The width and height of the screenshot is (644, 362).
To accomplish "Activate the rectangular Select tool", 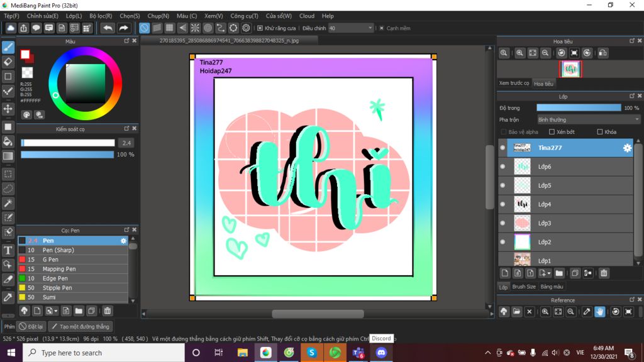I will [8, 174].
